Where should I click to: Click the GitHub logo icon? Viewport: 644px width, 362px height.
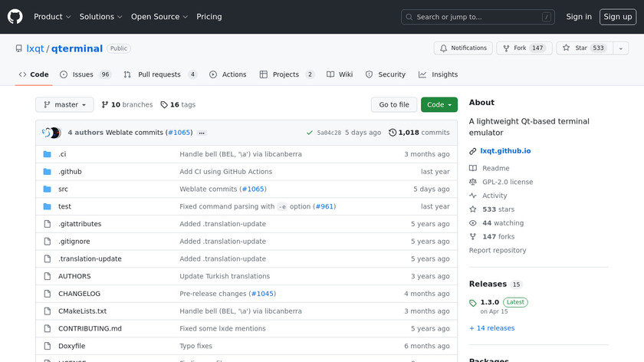(x=15, y=16)
